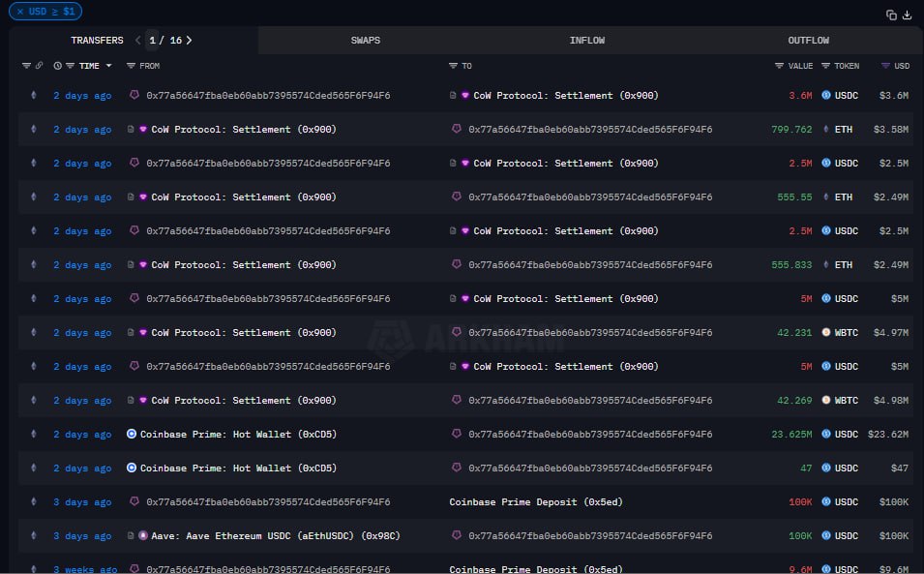This screenshot has height=574, width=924.
Task: Open the VALUE column filter
Action: 779,66
